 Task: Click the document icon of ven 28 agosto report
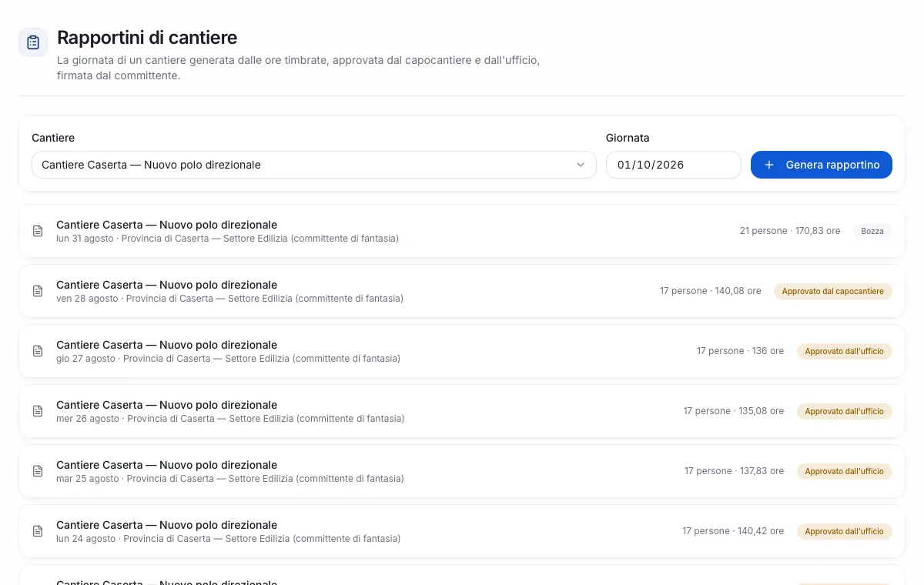click(38, 291)
